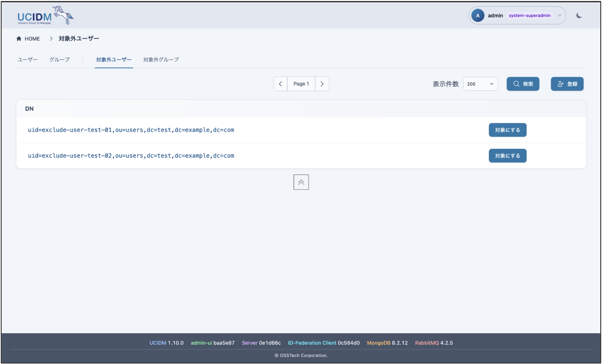Click 対象にする for exclude-user-test-01
This screenshot has width=602, height=364.
(x=507, y=130)
